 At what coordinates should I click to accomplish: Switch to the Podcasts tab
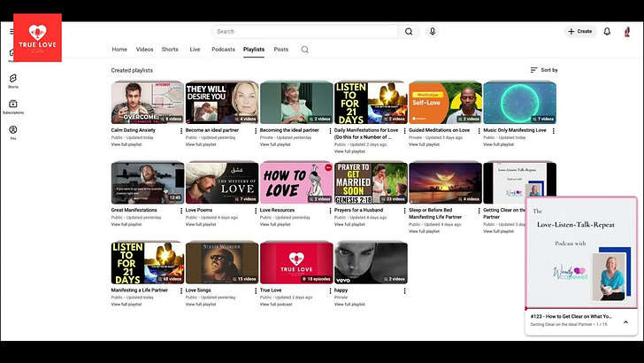(224, 50)
